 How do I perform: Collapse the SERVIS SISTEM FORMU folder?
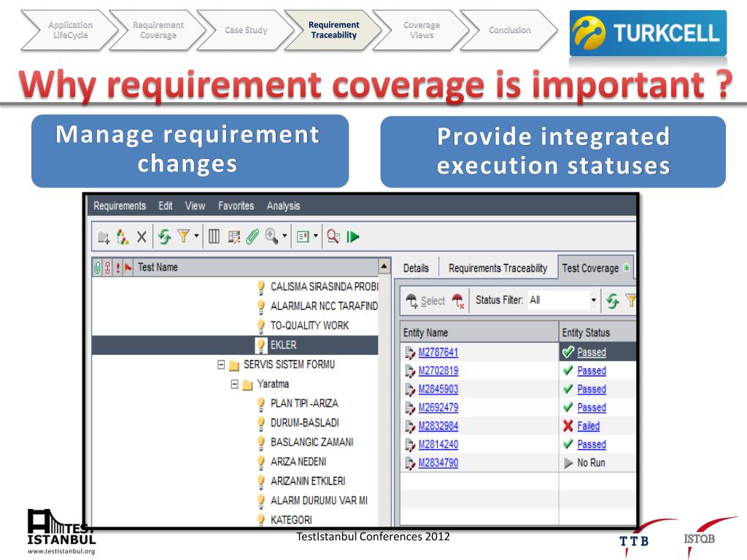(219, 365)
